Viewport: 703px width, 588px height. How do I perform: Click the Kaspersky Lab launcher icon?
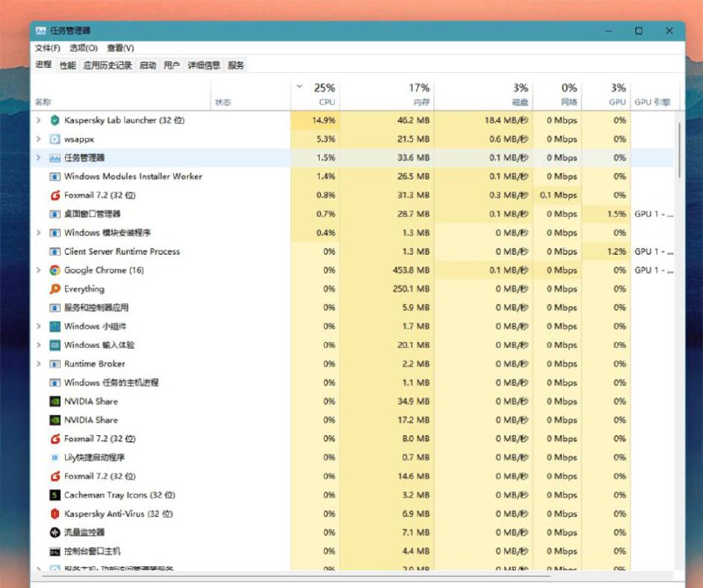pos(54,120)
